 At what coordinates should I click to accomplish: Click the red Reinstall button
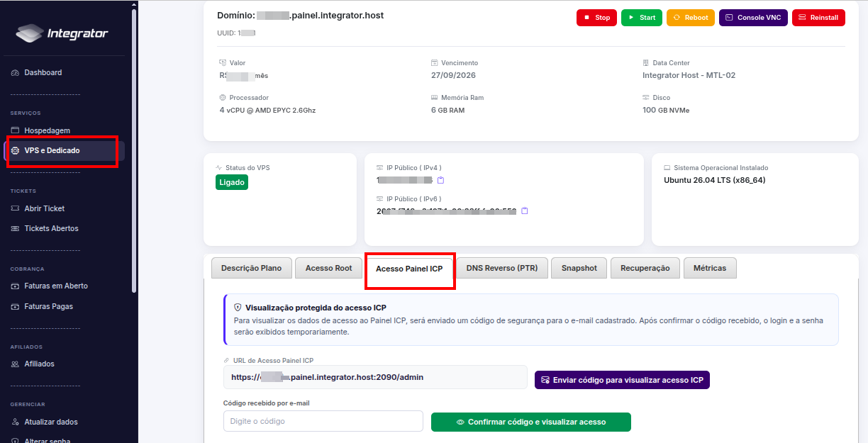click(x=818, y=18)
